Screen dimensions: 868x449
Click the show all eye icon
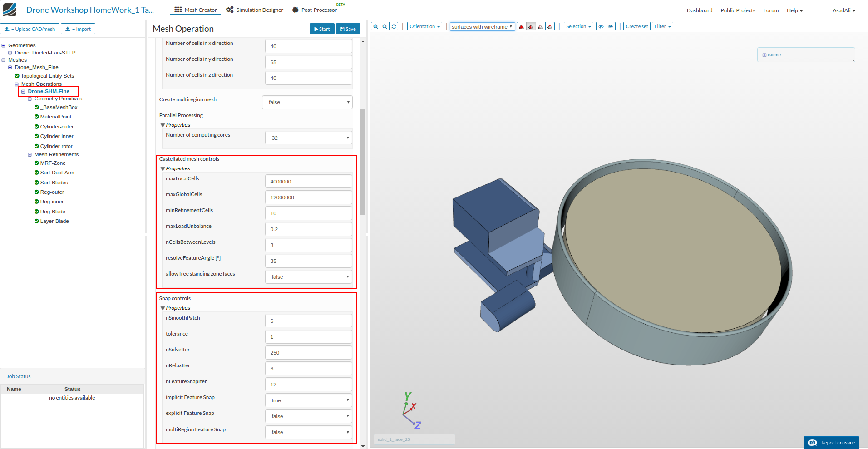pos(611,26)
